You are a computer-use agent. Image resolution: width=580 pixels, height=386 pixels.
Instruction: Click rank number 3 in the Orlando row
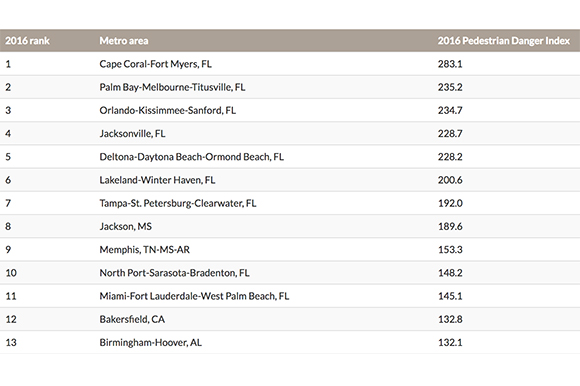tap(8, 110)
